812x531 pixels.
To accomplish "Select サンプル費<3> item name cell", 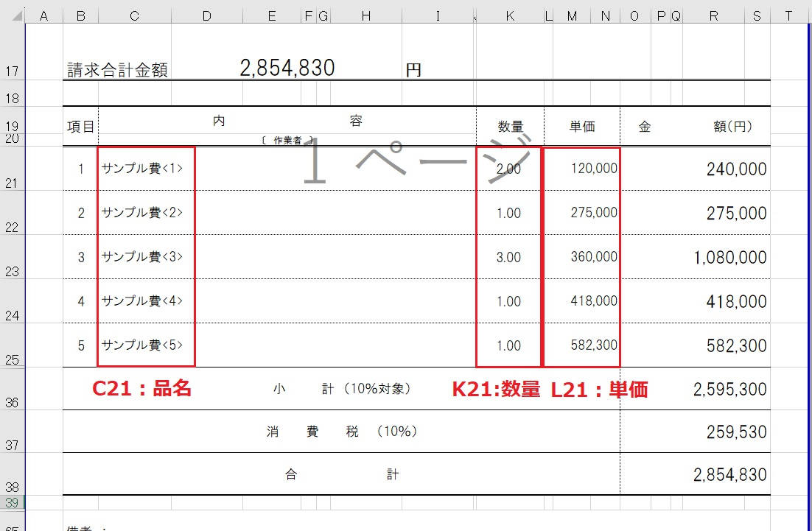I will point(143,257).
